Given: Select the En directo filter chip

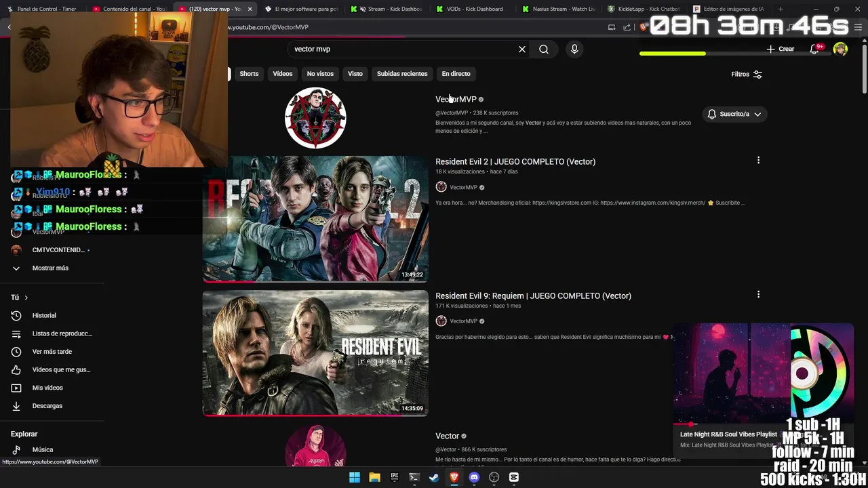Looking at the screenshot, I should click(456, 74).
